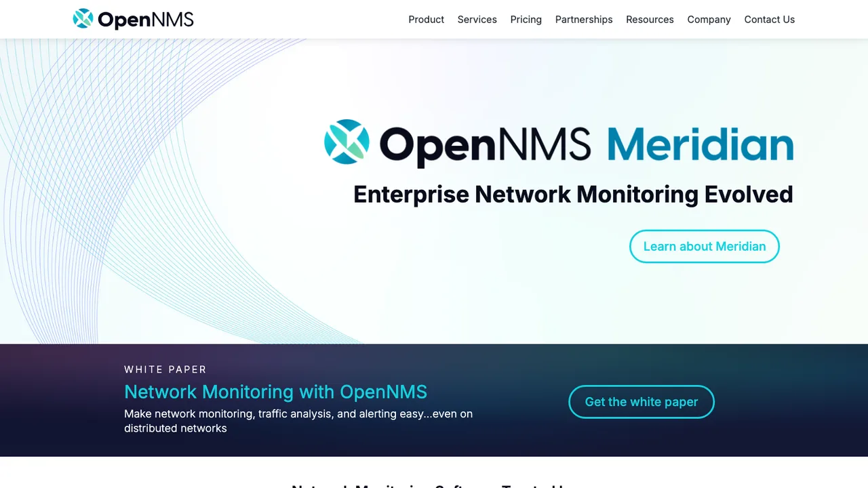Open the Company menu

point(709,20)
